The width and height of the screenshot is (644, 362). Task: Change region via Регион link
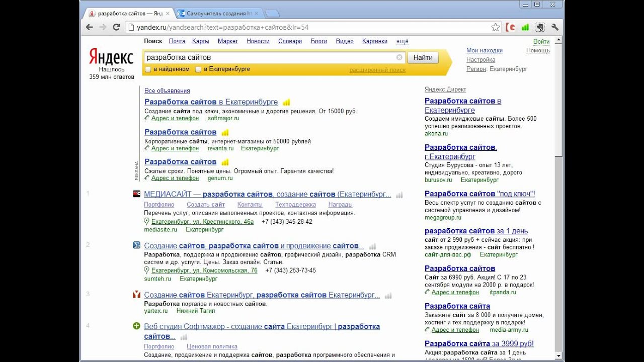(x=476, y=69)
